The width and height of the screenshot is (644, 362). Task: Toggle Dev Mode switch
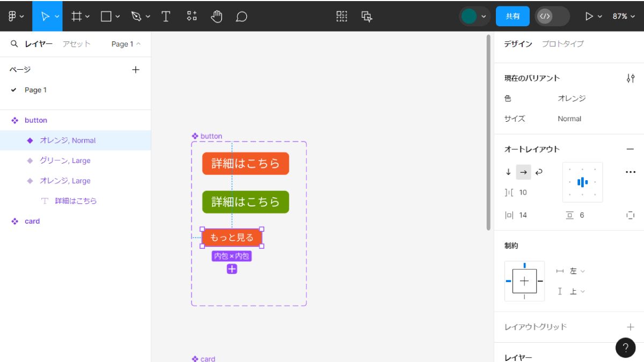pyautogui.click(x=552, y=16)
